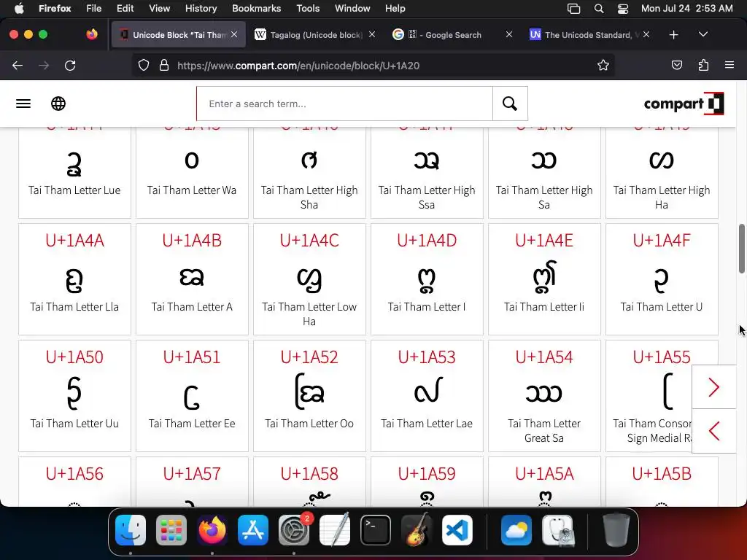Open System Settings from the Dock
This screenshot has width=747, height=560.
(x=294, y=530)
